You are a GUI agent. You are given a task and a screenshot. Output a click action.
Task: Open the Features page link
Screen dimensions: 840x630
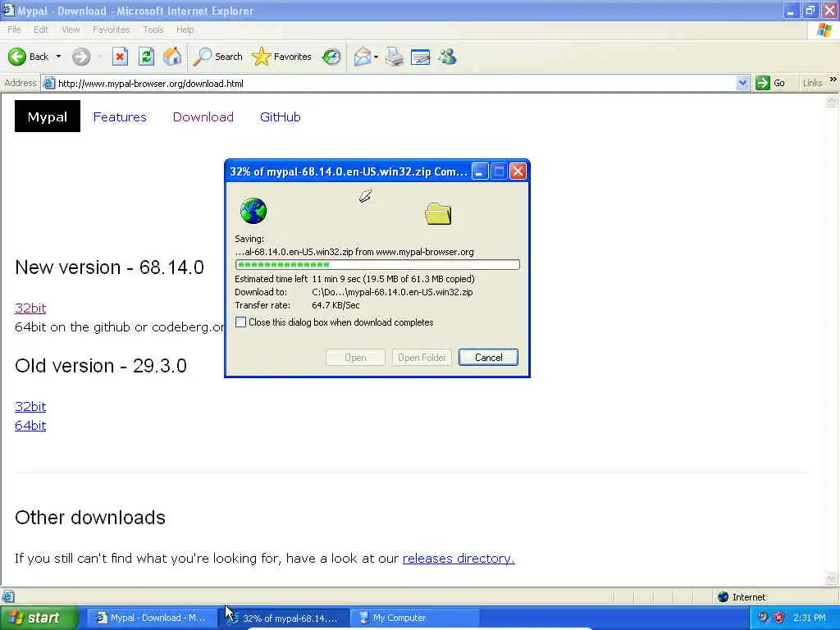pyautogui.click(x=120, y=116)
